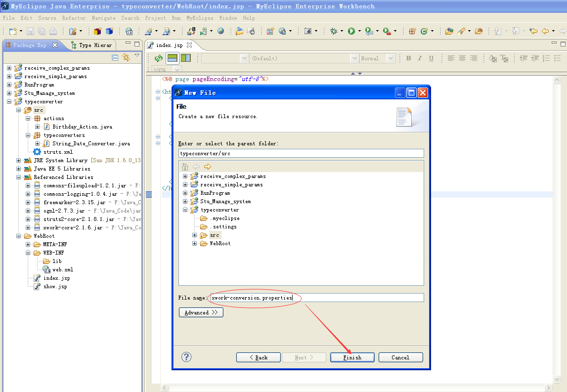Open the File menu
This screenshot has height=392, width=567.
tap(9, 18)
